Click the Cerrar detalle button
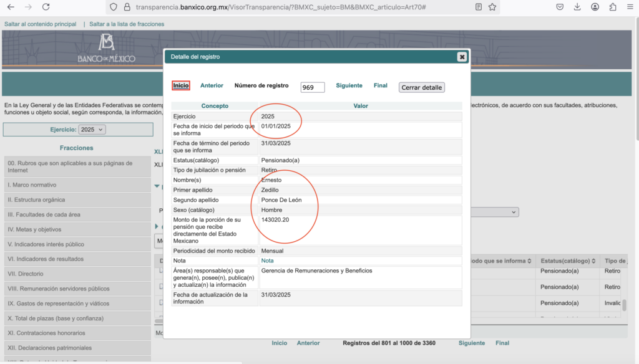 pos(422,87)
